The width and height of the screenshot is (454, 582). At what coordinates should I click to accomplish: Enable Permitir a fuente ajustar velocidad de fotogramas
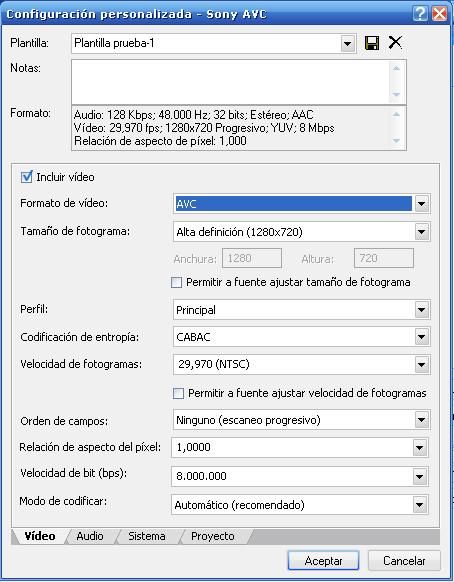(x=178, y=393)
